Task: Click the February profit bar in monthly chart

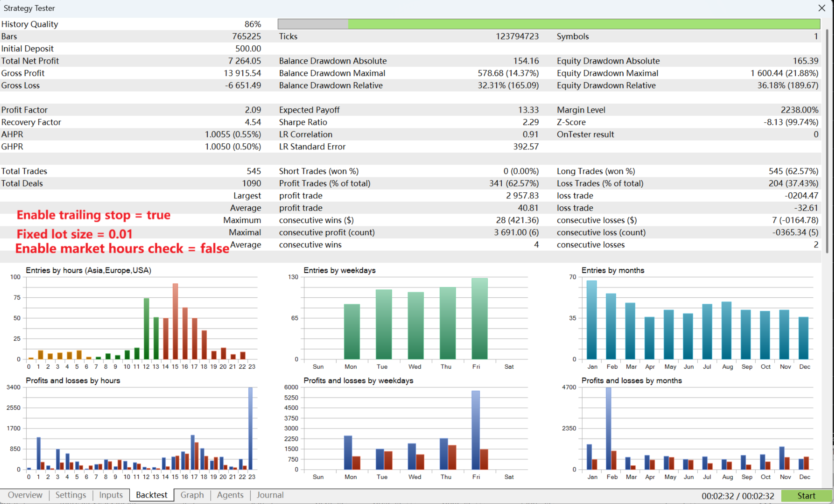Action: coord(609,428)
